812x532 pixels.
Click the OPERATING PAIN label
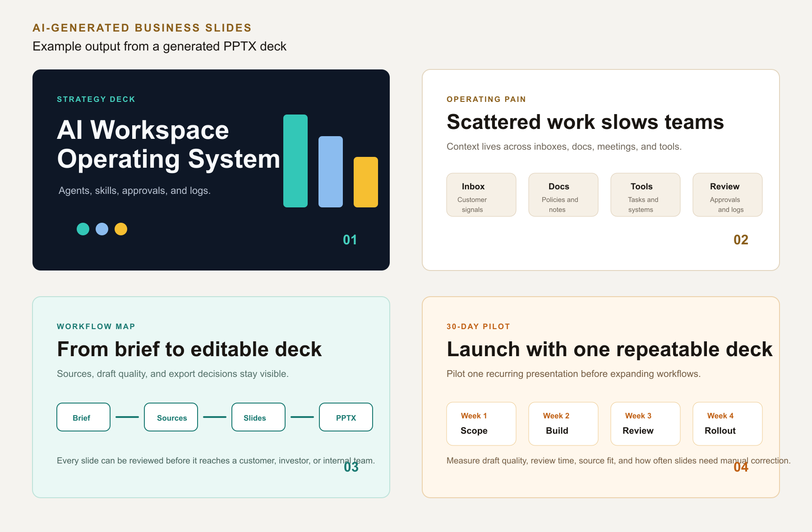pyautogui.click(x=486, y=99)
